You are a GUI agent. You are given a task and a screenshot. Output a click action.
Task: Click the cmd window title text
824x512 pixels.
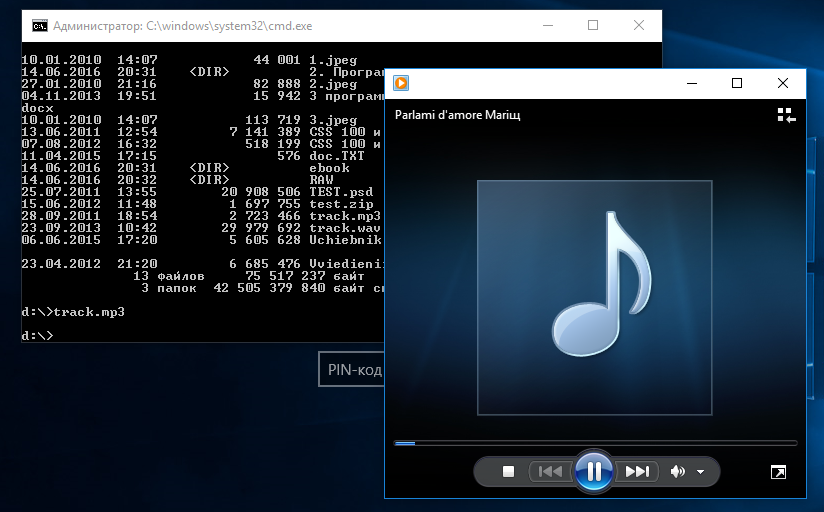[x=182, y=26]
